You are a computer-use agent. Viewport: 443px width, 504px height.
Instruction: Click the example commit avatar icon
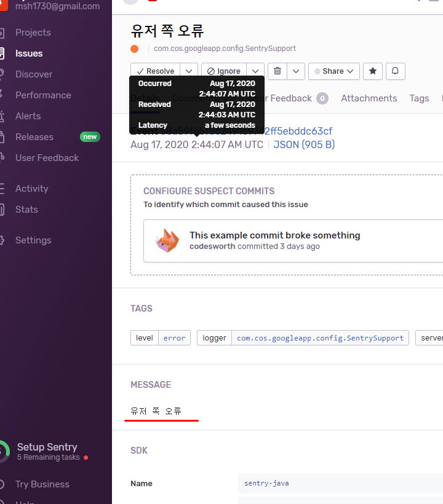(x=167, y=241)
